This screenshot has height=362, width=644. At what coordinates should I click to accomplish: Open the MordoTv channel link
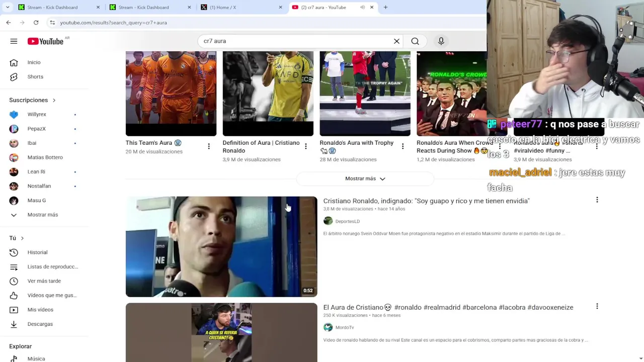[345, 327]
